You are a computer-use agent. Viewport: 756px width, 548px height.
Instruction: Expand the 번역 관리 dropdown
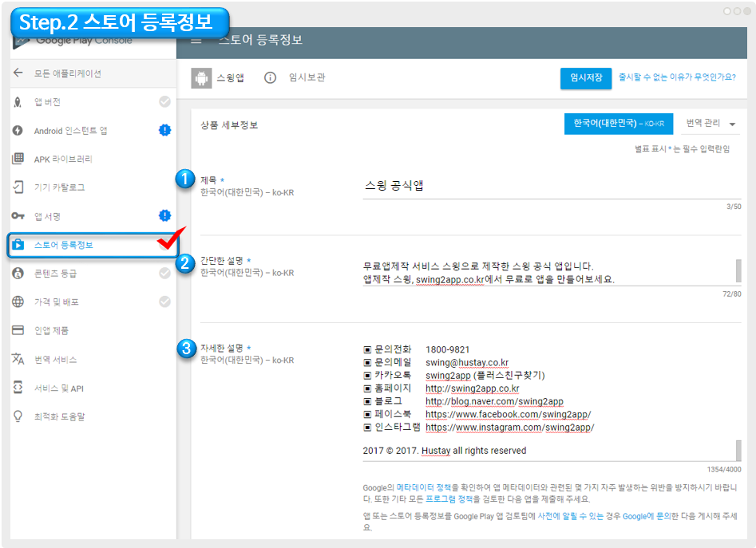[x=710, y=124]
